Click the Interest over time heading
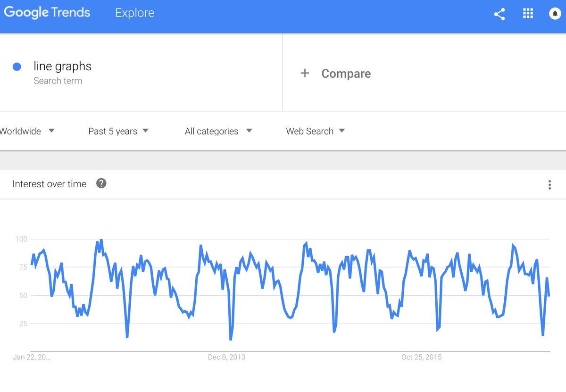 [x=50, y=184]
